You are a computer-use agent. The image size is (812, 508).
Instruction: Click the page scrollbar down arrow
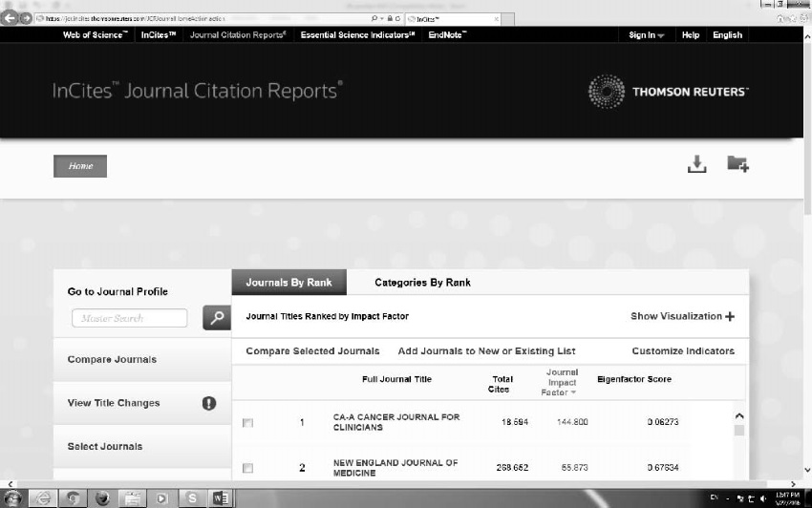click(807, 470)
